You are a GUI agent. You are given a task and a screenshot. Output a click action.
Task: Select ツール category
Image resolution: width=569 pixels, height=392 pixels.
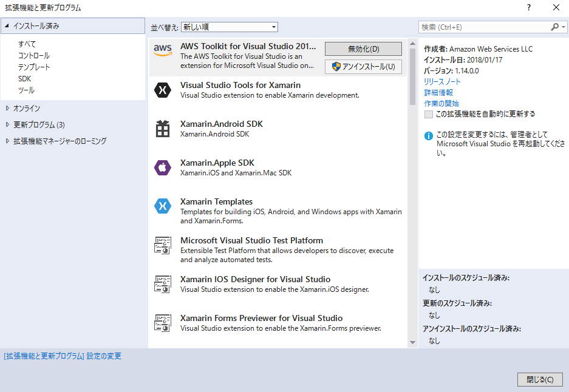click(x=26, y=90)
